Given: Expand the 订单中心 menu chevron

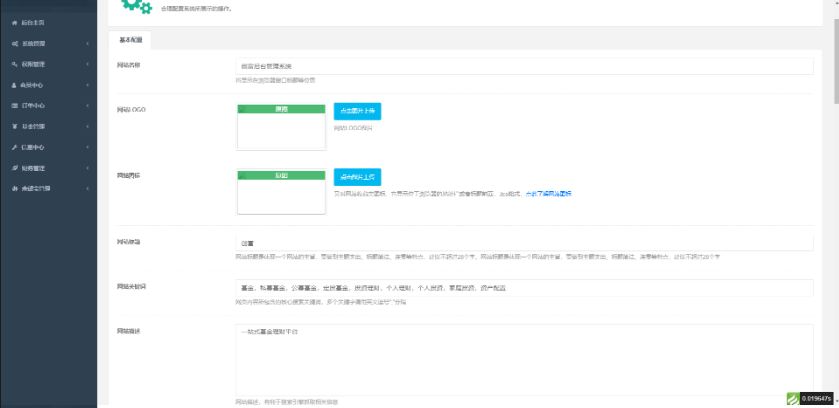Looking at the screenshot, I should coord(87,106).
